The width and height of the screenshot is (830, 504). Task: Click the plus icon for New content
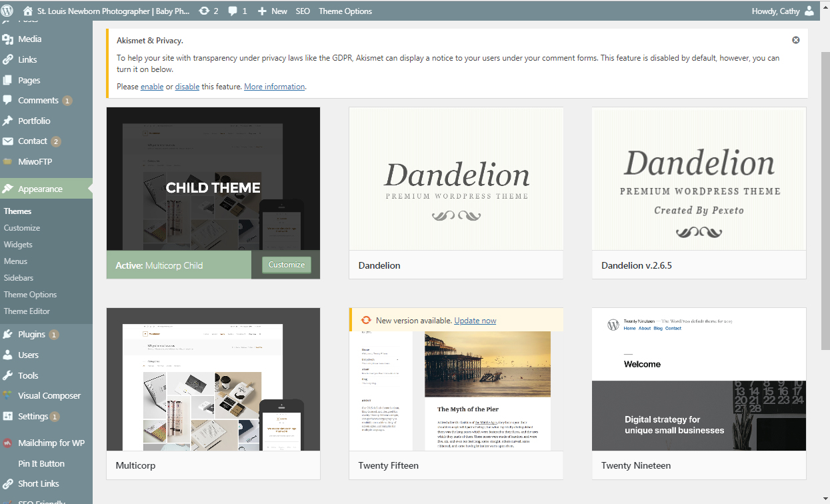pyautogui.click(x=262, y=11)
